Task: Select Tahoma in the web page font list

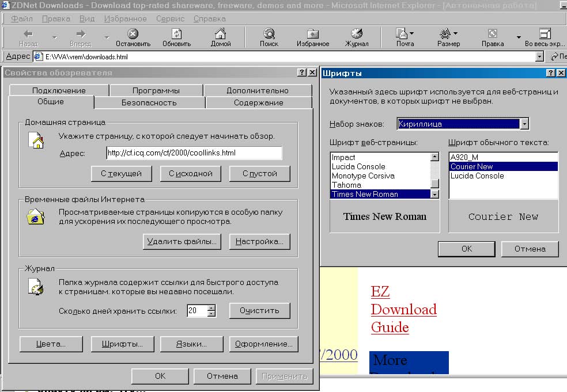Action: pyautogui.click(x=380, y=185)
